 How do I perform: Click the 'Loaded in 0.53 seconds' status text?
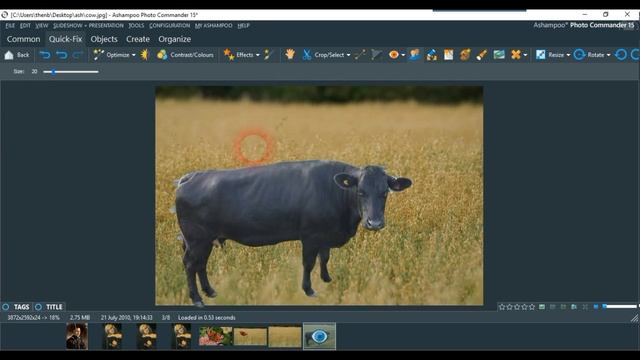pyautogui.click(x=207, y=318)
